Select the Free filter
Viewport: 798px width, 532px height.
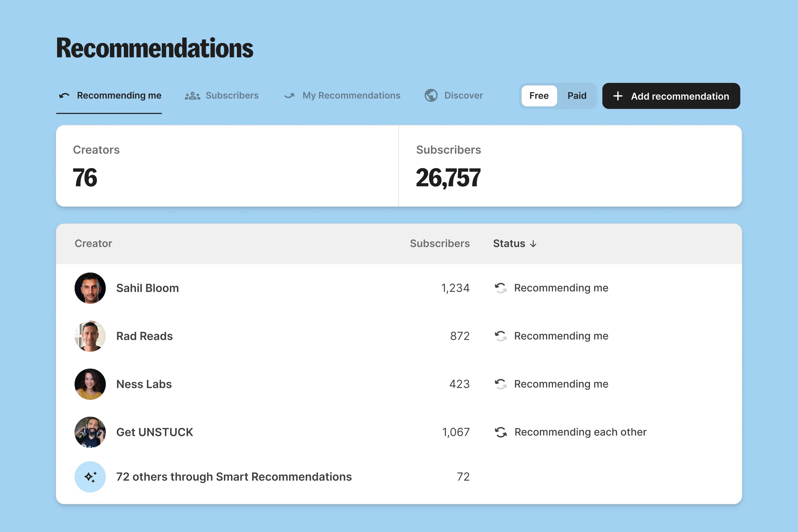(539, 96)
